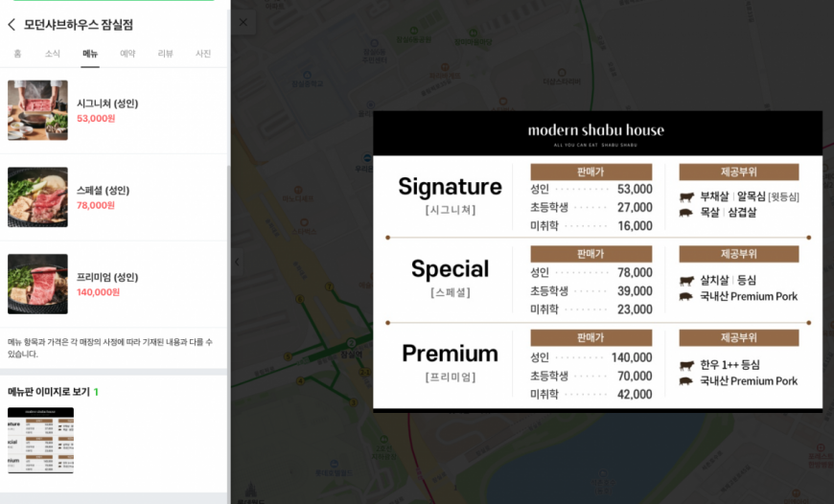Viewport: 834px width, 504px height.
Task: Open the 사진 tab
Action: tap(203, 53)
